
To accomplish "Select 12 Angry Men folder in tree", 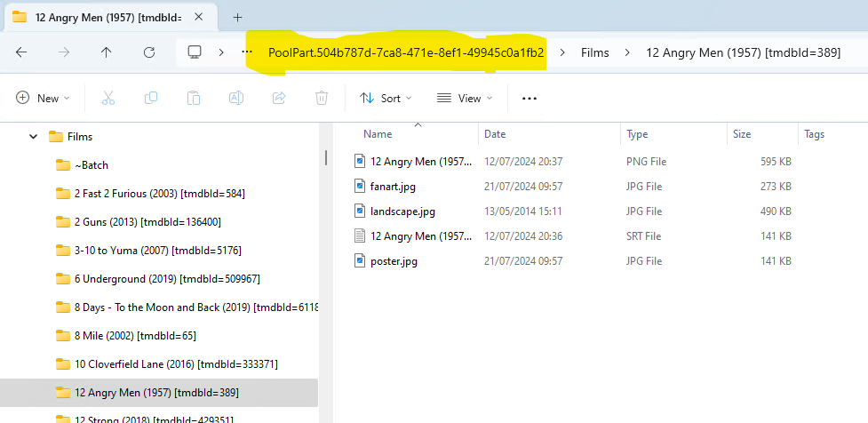I will [159, 393].
